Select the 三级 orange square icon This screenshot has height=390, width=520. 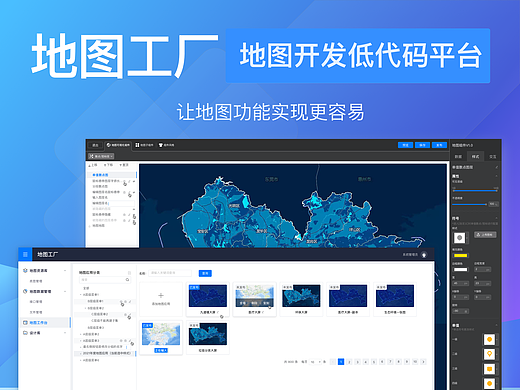pos(489,369)
